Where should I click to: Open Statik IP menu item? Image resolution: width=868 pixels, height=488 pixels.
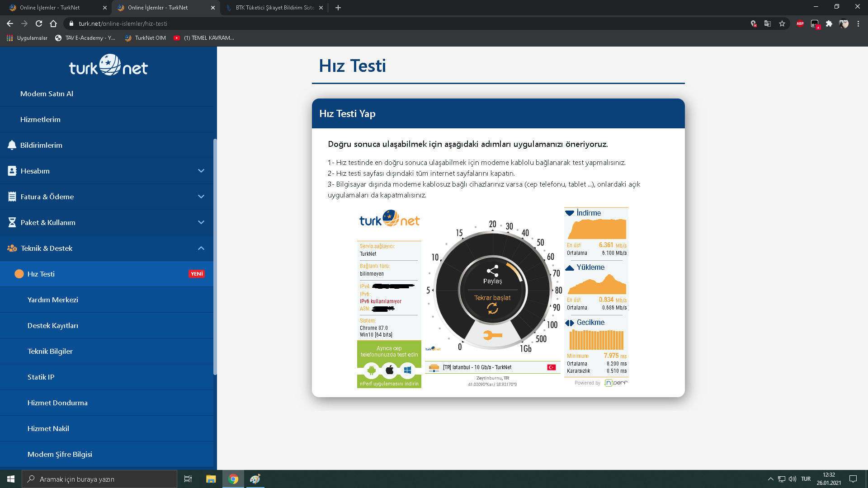click(x=41, y=377)
